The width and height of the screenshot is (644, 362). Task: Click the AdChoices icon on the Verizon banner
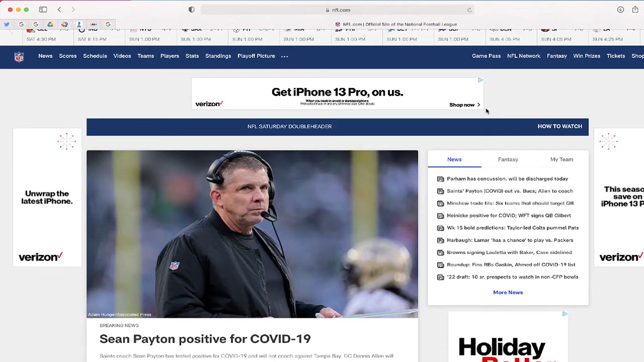tap(480, 80)
